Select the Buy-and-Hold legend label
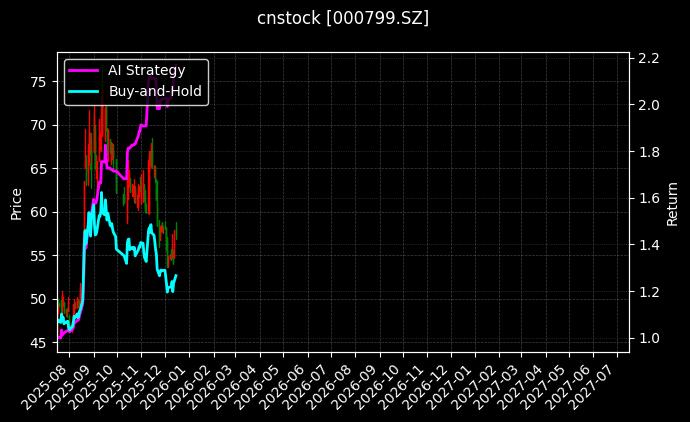The width and height of the screenshot is (690, 422). 155,91
